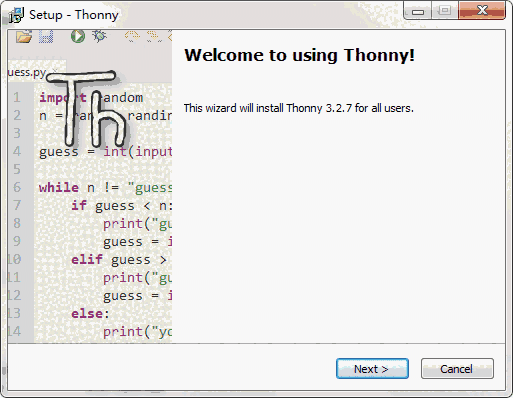
Task: Click the setup installer icon in title bar
Action: [x=16, y=15]
